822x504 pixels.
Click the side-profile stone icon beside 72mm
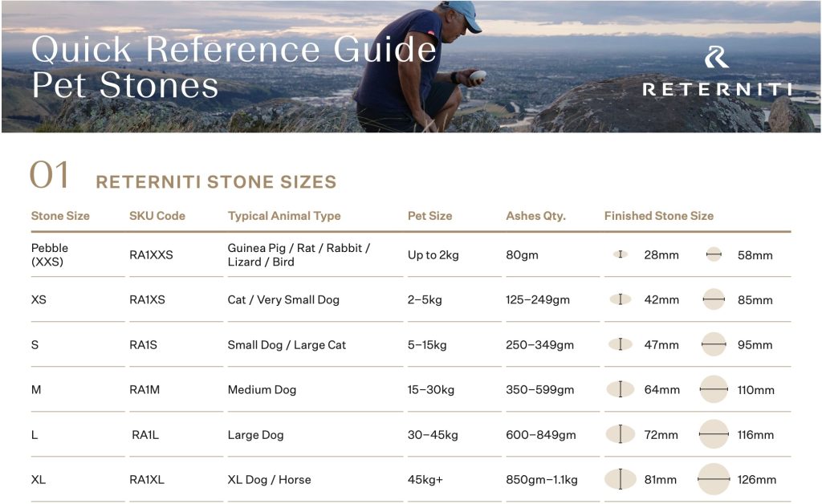(x=621, y=434)
